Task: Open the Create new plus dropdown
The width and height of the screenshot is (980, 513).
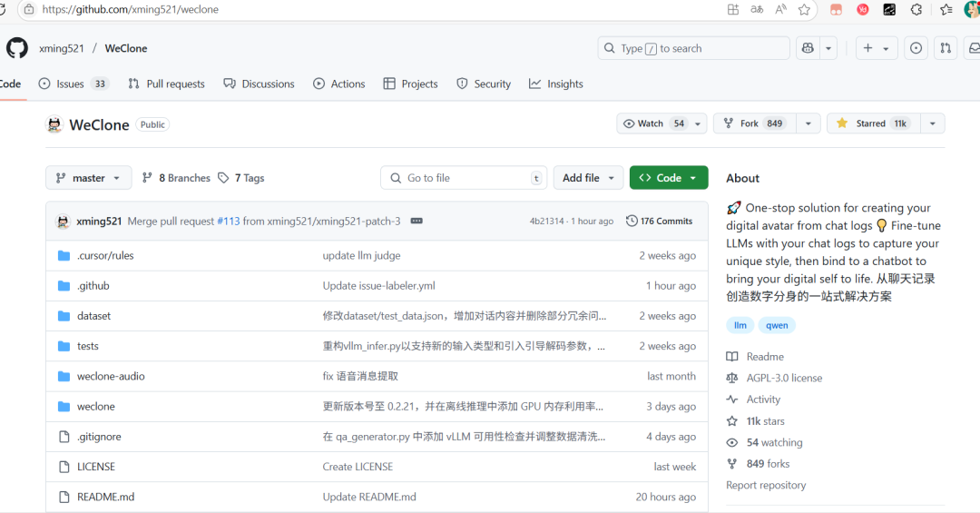Action: point(877,48)
